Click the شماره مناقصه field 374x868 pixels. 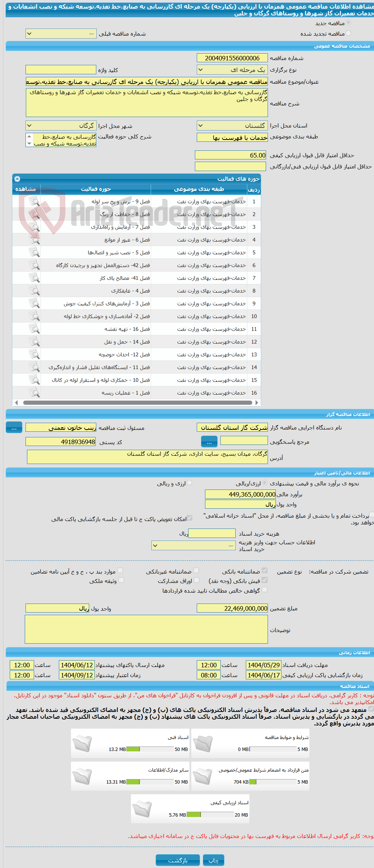pyautogui.click(x=232, y=58)
